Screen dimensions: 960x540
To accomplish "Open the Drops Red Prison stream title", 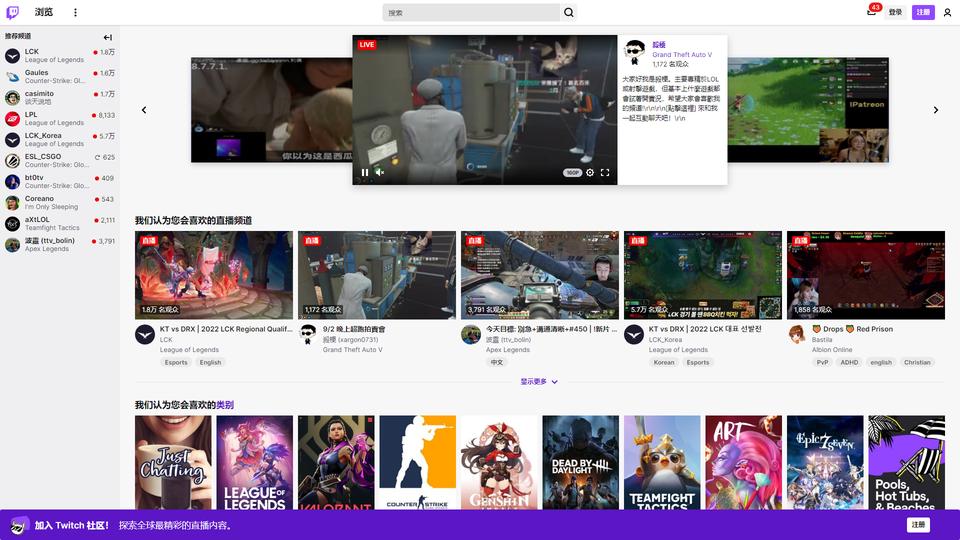I will pos(852,329).
